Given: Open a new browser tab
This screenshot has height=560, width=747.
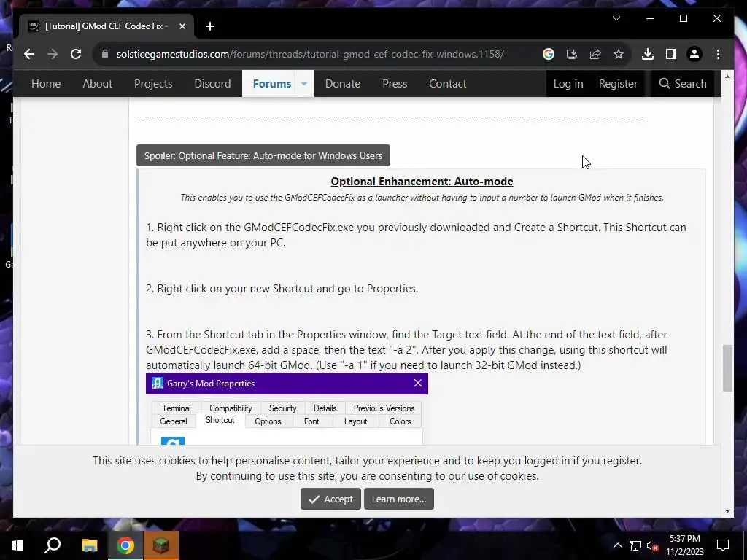Looking at the screenshot, I should (210, 26).
